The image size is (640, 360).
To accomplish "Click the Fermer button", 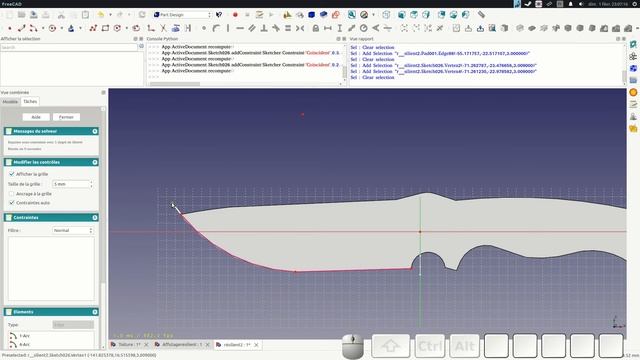I will pyautogui.click(x=66, y=117).
